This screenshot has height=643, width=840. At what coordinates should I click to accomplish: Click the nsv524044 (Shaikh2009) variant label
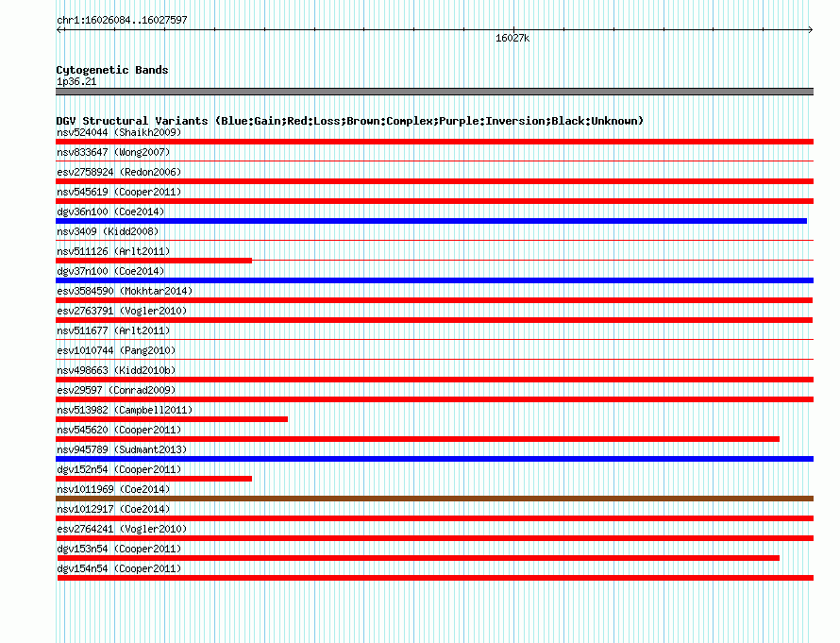click(x=119, y=132)
